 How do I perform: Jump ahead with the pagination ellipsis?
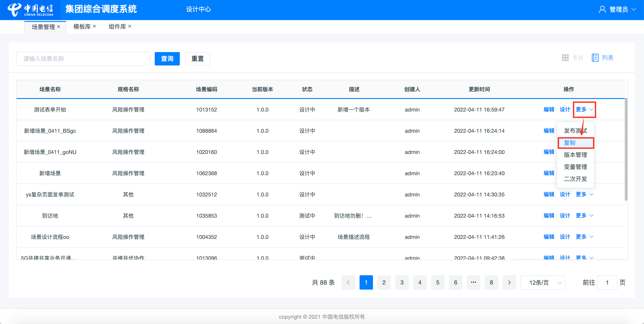tap(474, 282)
